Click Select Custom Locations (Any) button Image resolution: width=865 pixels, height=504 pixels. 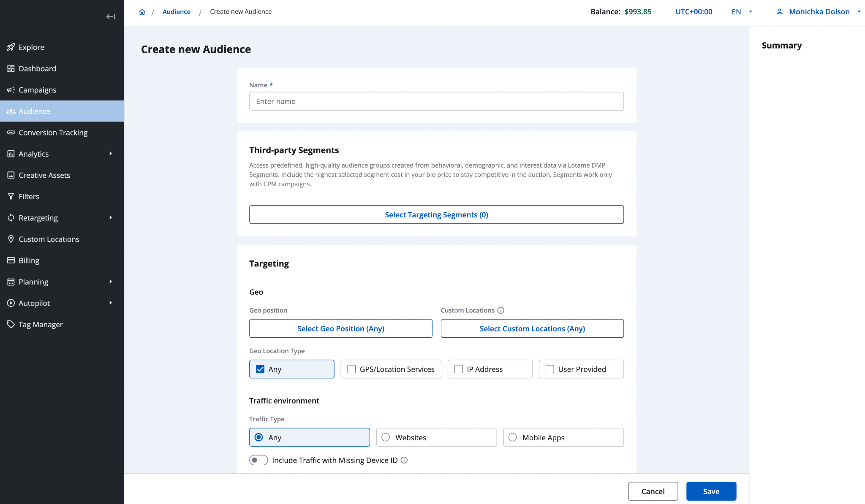coord(532,328)
